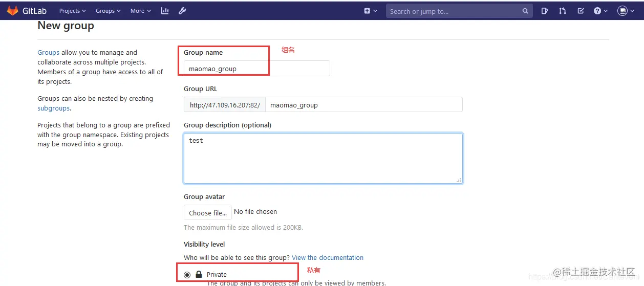The width and height of the screenshot is (644, 286).
Task: Click the Group avatar label
Action: click(x=204, y=196)
